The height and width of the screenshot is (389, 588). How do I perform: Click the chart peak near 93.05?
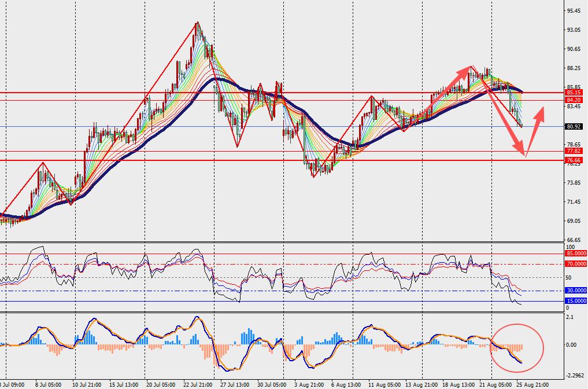click(x=197, y=23)
